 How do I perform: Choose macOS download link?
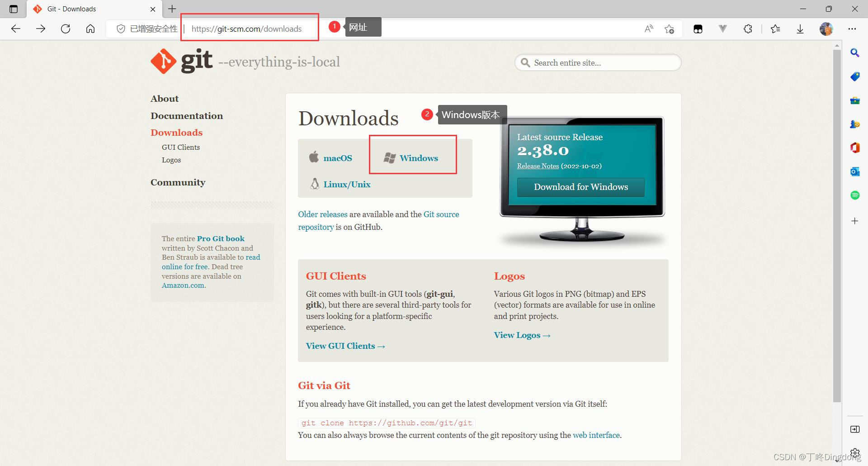click(330, 157)
